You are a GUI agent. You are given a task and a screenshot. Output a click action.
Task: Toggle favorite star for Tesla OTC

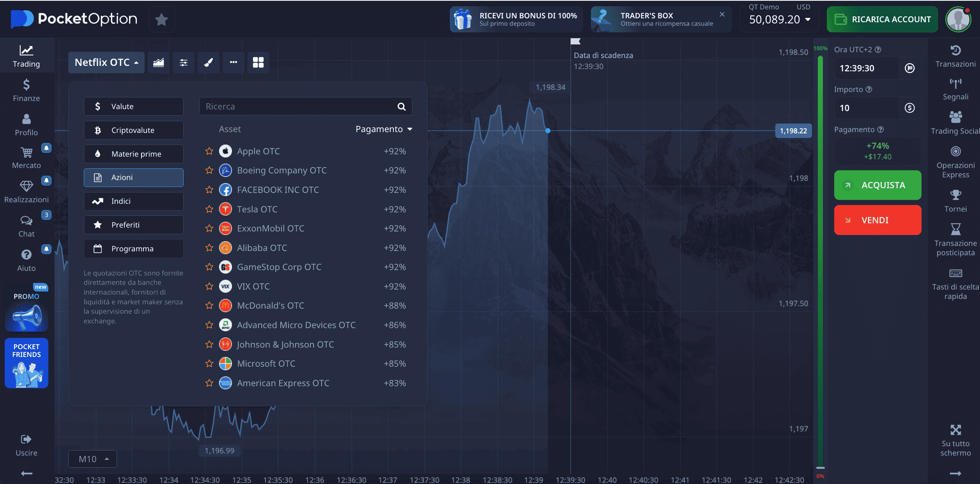tap(209, 209)
